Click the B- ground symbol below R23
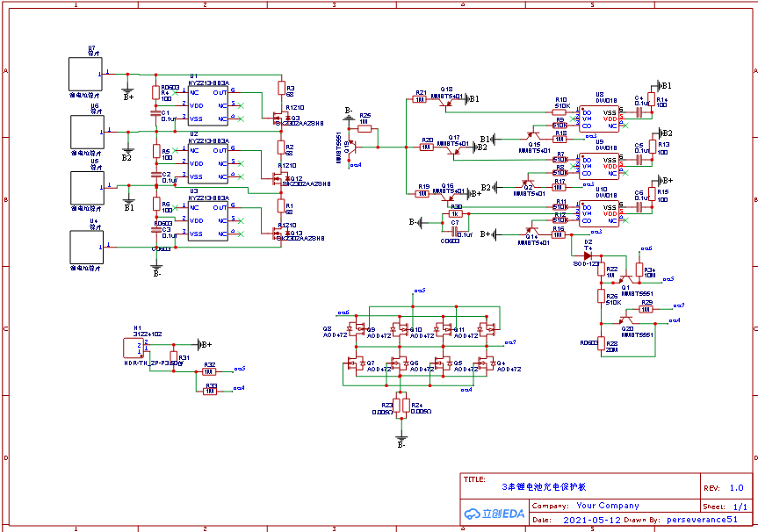Viewport: 758px width, 532px height. pyautogui.click(x=401, y=439)
